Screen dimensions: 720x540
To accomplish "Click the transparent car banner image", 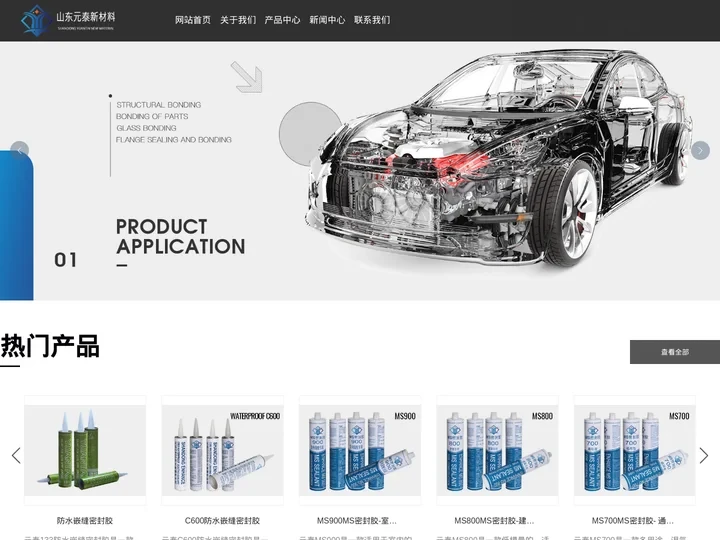I will coord(498,158).
